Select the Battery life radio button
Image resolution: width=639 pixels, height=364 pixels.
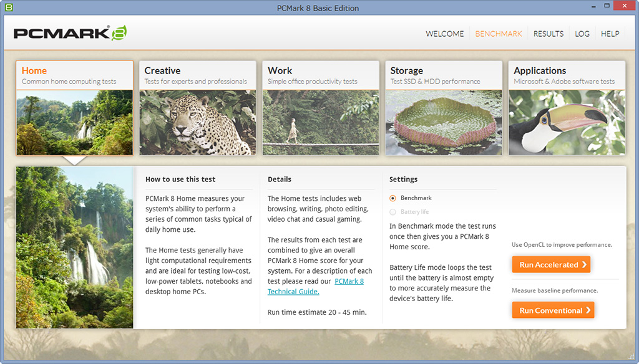[x=393, y=212]
